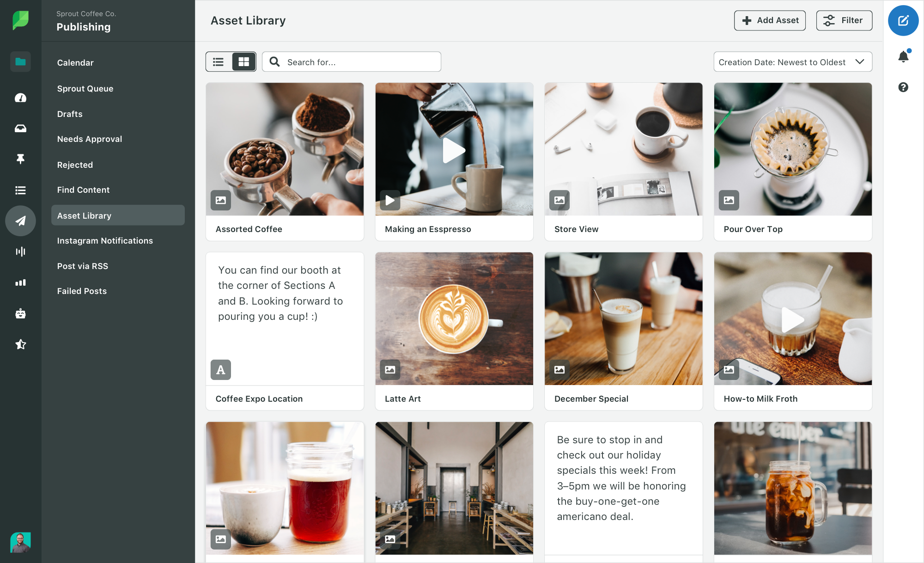This screenshot has width=924, height=563.
Task: Select the grid view toggle icon
Action: pyautogui.click(x=243, y=61)
